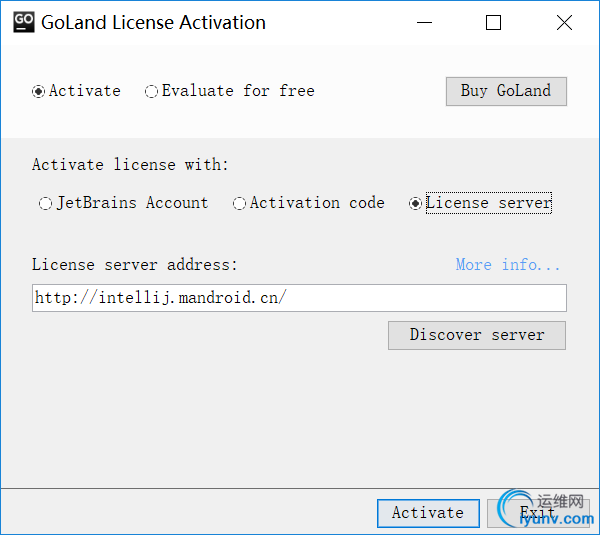Maximize the License Activation dialog
600x535 pixels.
coord(493,22)
